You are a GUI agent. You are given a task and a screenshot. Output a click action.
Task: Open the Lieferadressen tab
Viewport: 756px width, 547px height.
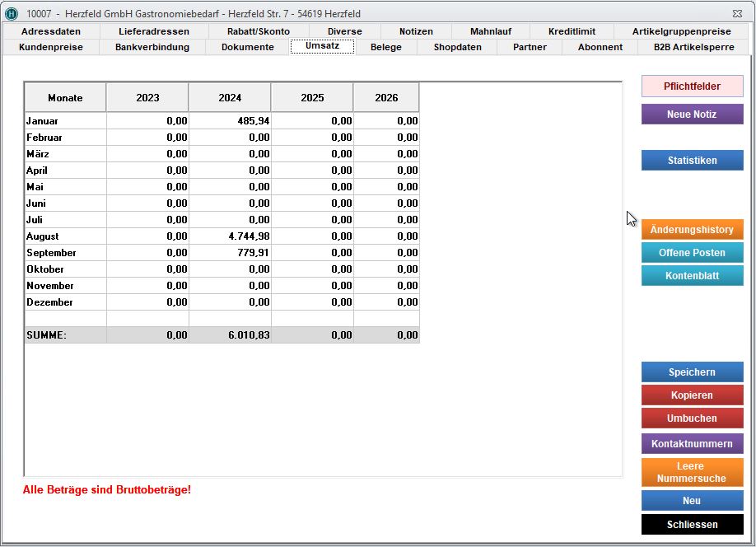tap(154, 31)
